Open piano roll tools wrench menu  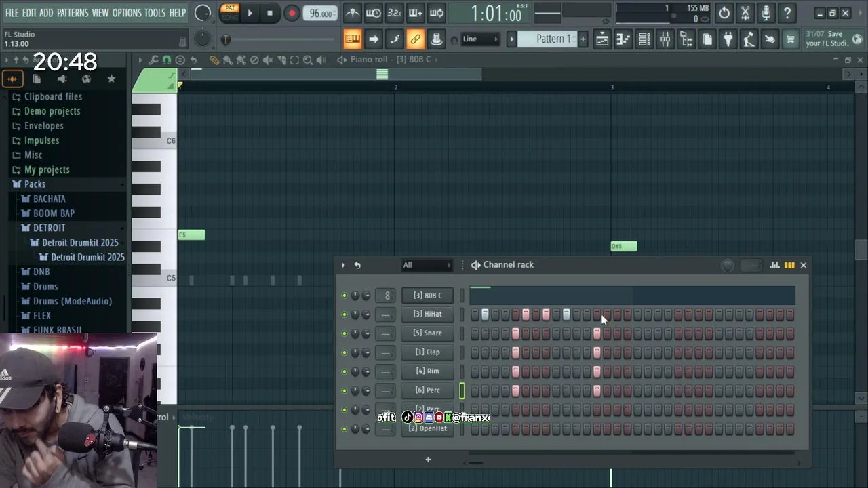154,60
